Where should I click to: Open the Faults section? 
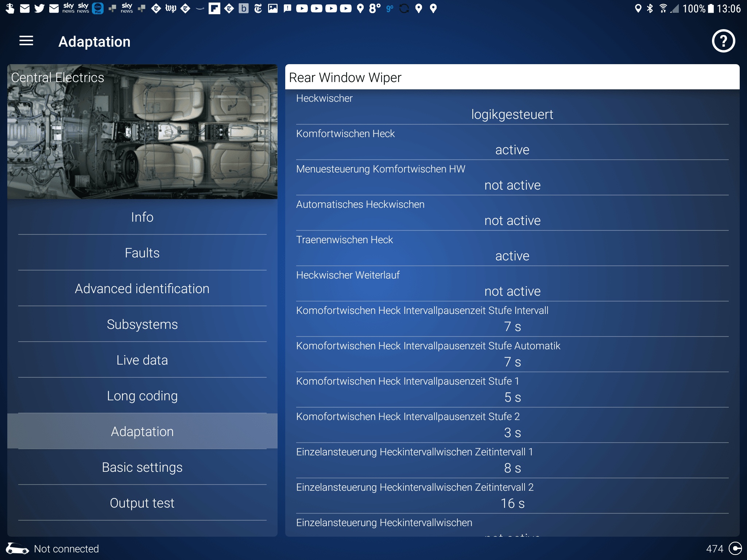click(142, 253)
